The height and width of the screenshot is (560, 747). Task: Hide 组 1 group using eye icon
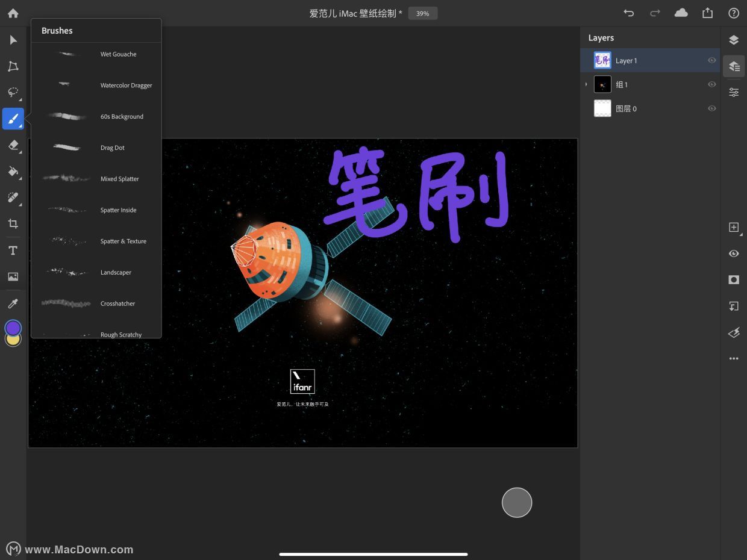click(x=712, y=84)
